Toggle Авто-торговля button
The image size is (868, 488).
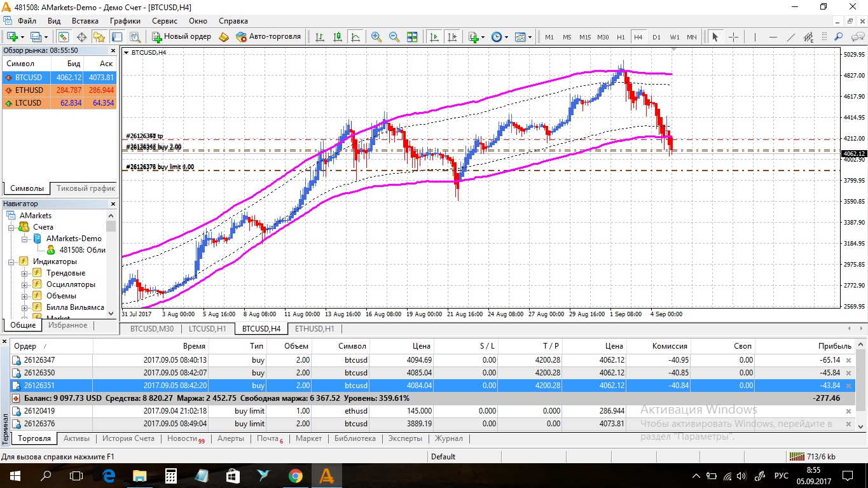[x=268, y=37]
